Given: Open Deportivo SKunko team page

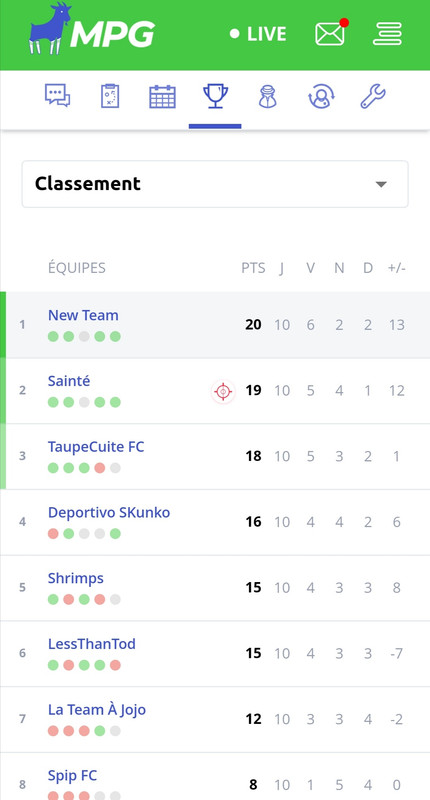Looking at the screenshot, I should pos(109,513).
